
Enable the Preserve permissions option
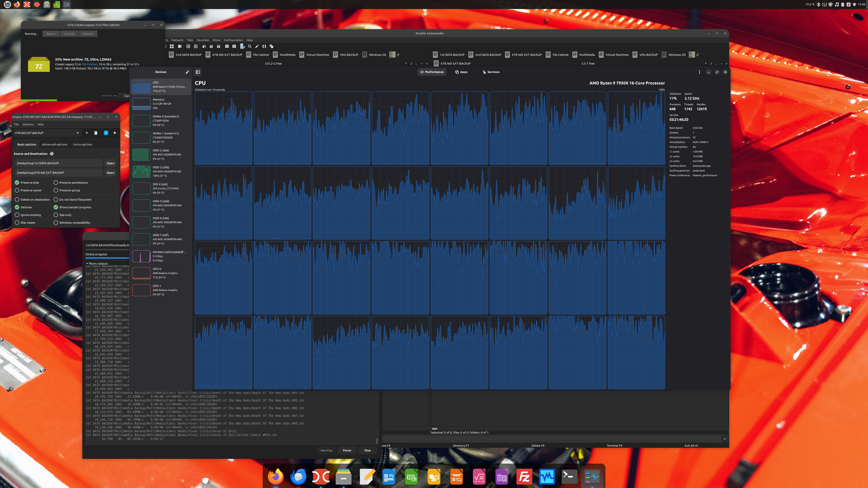[x=56, y=183]
